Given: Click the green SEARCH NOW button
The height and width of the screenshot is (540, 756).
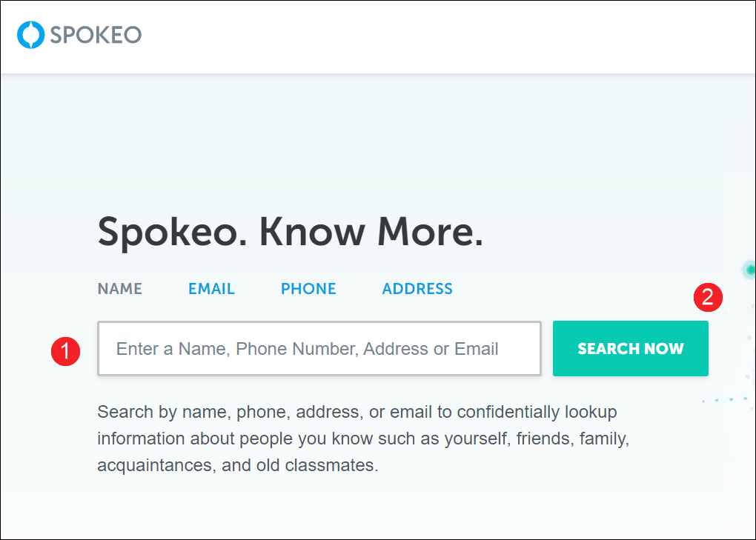Looking at the screenshot, I should point(631,348).
